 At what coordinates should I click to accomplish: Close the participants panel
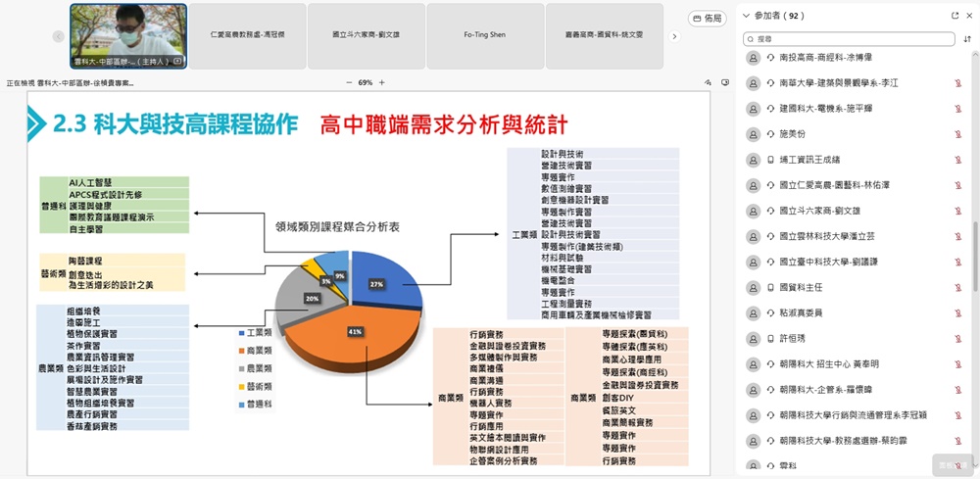click(x=969, y=16)
